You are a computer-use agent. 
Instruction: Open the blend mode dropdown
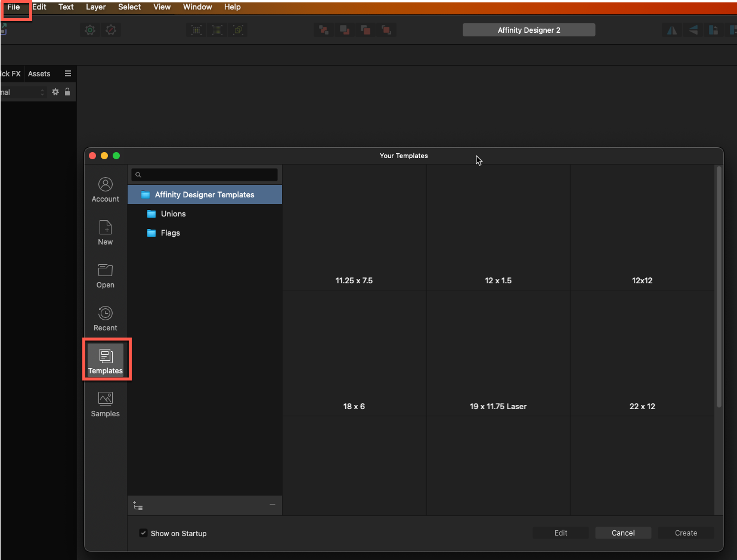(23, 92)
